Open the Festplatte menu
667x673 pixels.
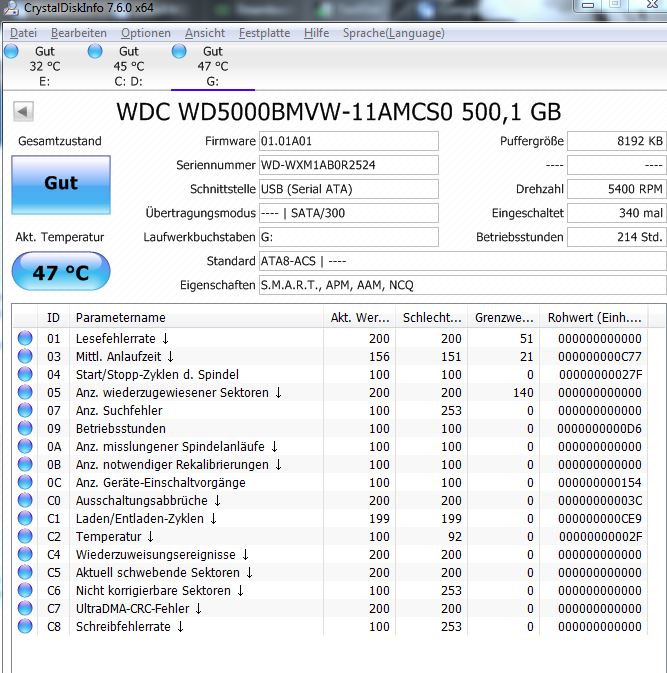tap(264, 33)
